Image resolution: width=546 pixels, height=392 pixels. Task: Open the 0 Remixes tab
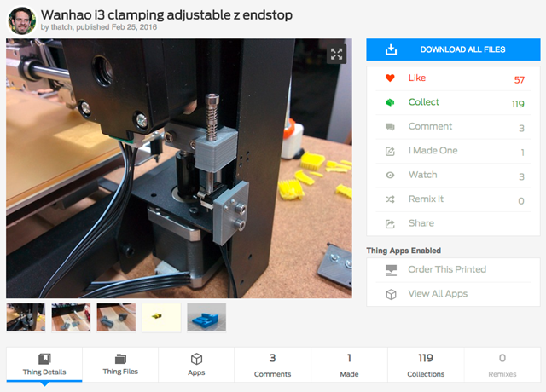(x=502, y=365)
